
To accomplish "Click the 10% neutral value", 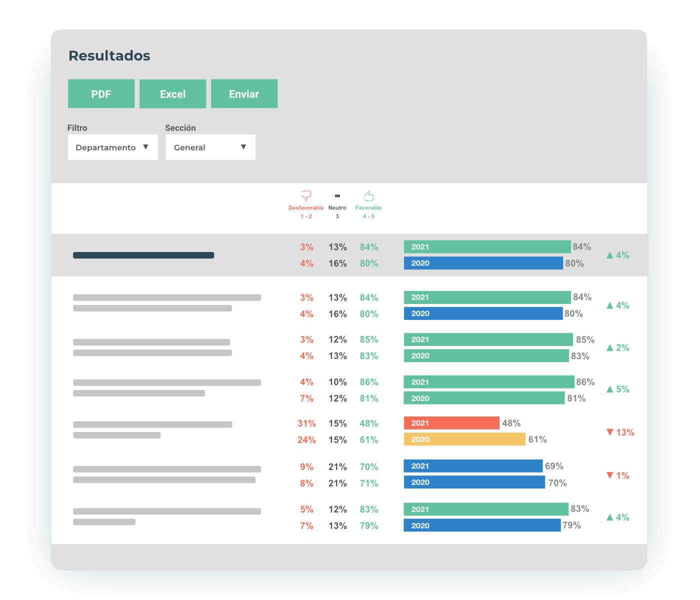I will [x=337, y=382].
